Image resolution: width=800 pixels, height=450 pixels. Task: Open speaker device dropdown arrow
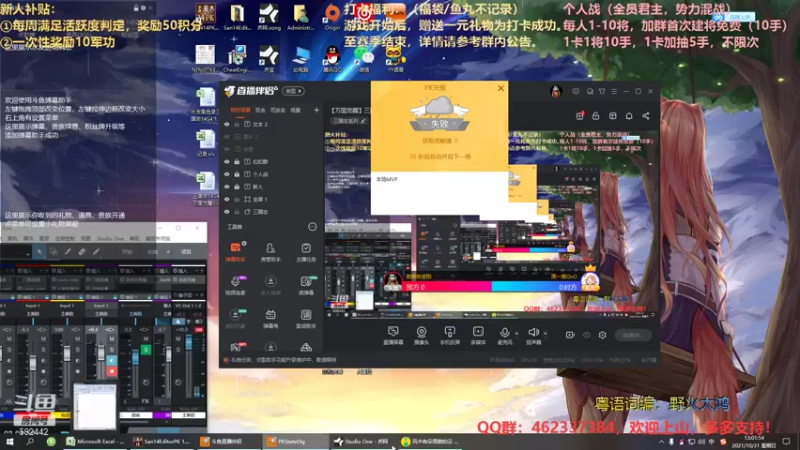545,334
